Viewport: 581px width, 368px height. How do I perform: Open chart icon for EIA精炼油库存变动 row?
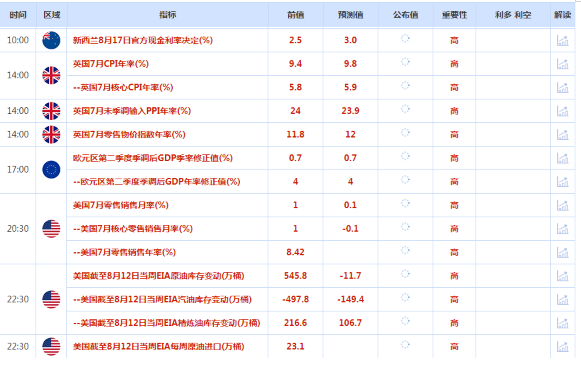[562, 323]
